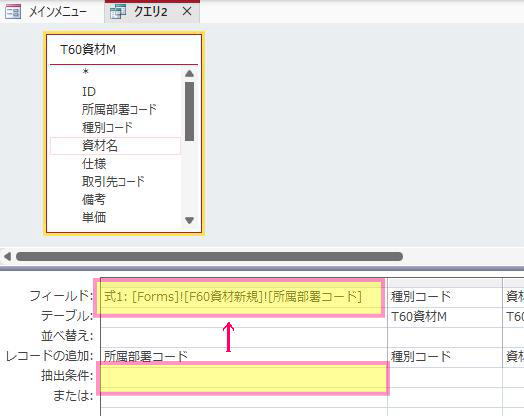
Task: Click the horizontal scrollbar thumb
Action: [209, 256]
